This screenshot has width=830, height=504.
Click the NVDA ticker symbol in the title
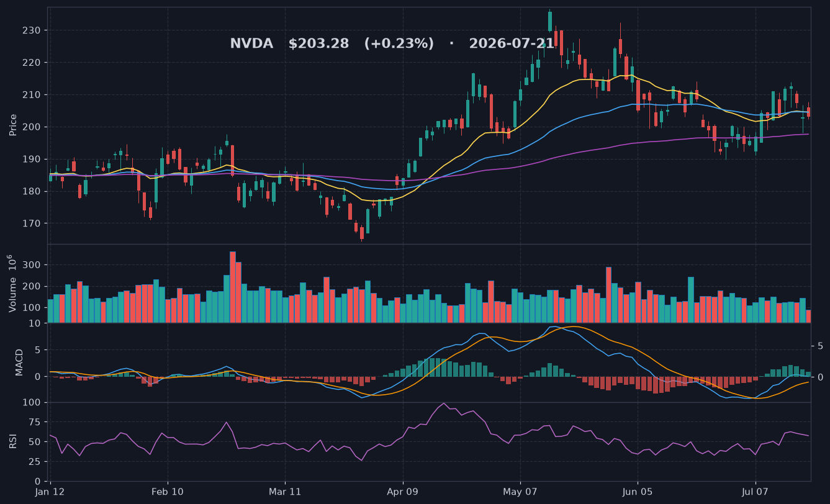[251, 44]
